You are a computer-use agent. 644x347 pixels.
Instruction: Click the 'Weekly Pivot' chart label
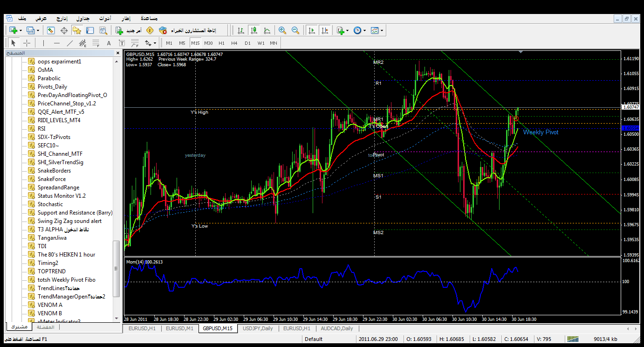[541, 132]
